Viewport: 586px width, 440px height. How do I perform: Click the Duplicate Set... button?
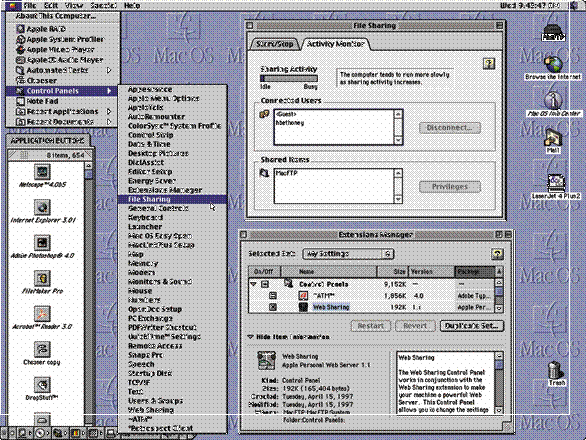(472, 326)
